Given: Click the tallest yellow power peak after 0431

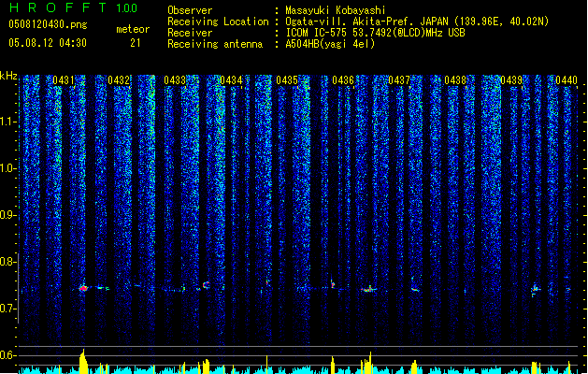Looking at the screenshot, I should tap(83, 361).
